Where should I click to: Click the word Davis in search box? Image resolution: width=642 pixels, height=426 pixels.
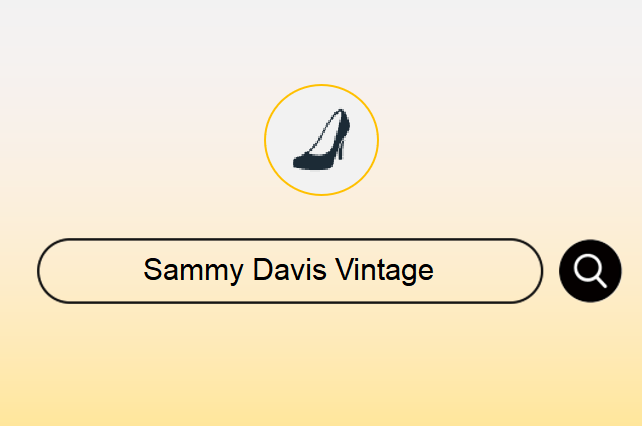(290, 270)
